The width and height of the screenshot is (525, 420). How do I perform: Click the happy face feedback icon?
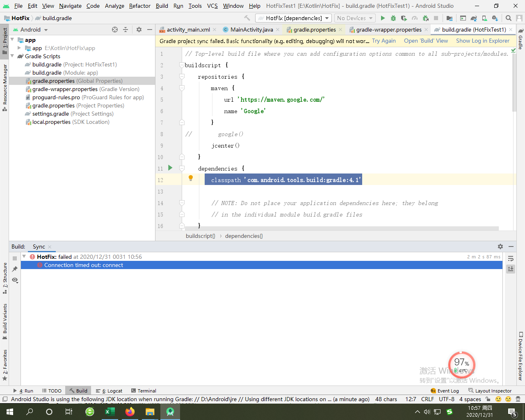(x=498, y=399)
